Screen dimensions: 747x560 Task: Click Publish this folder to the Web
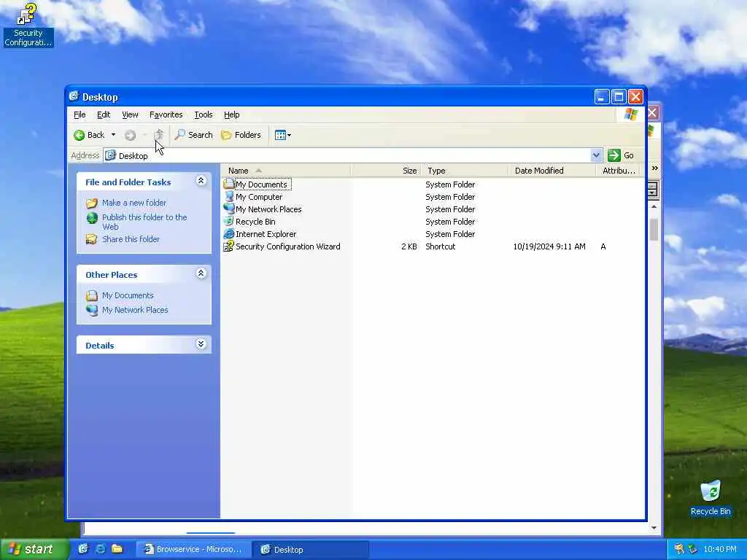[144, 222]
